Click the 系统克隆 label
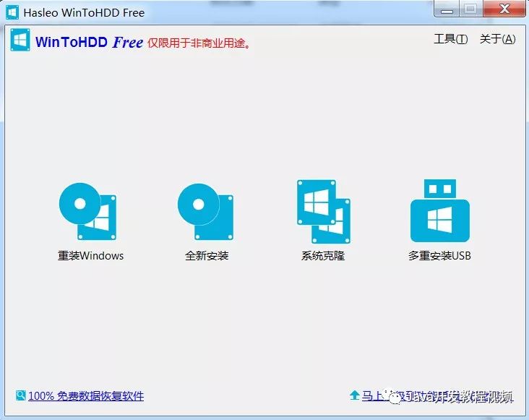 coord(323,256)
